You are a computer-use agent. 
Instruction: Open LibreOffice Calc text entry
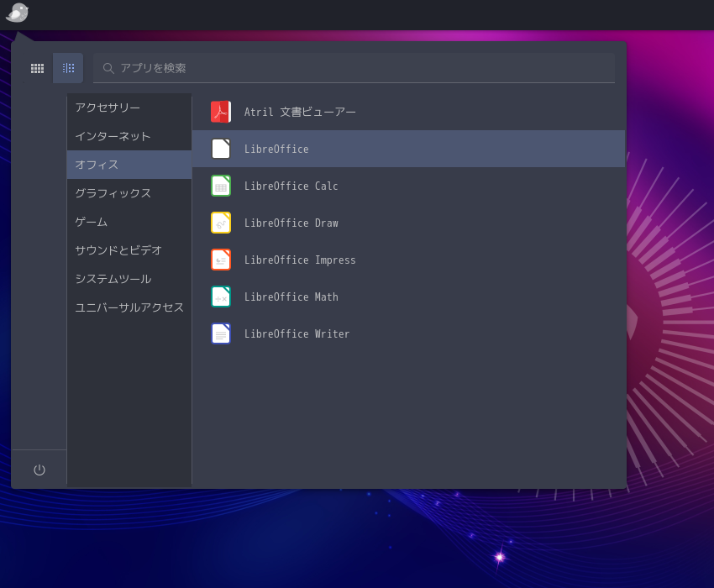click(x=291, y=186)
